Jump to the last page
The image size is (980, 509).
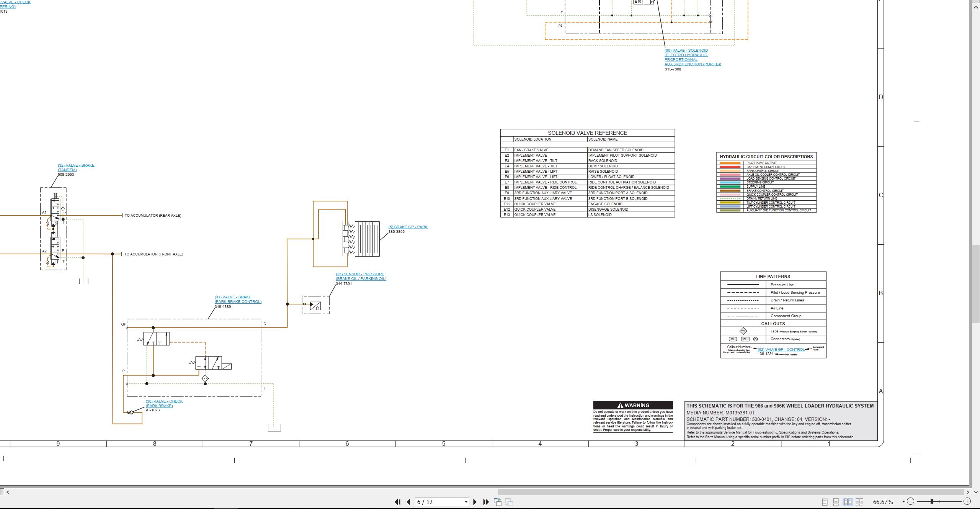point(486,502)
